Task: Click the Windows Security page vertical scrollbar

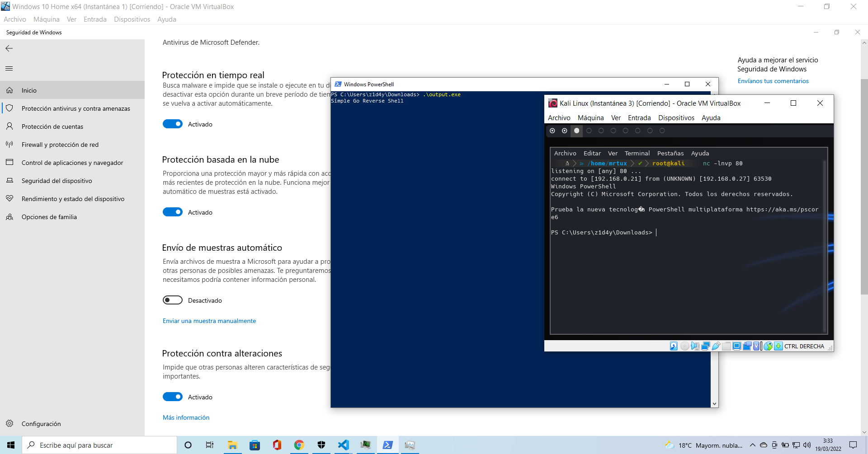Action: click(864, 187)
